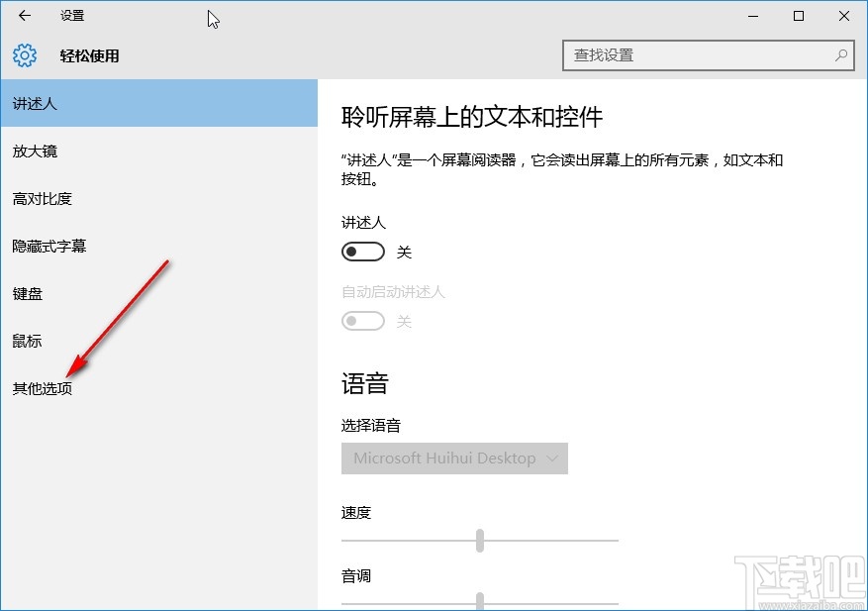Click inside the 查找设置 search field
The width and height of the screenshot is (868, 611).
pos(693,55)
